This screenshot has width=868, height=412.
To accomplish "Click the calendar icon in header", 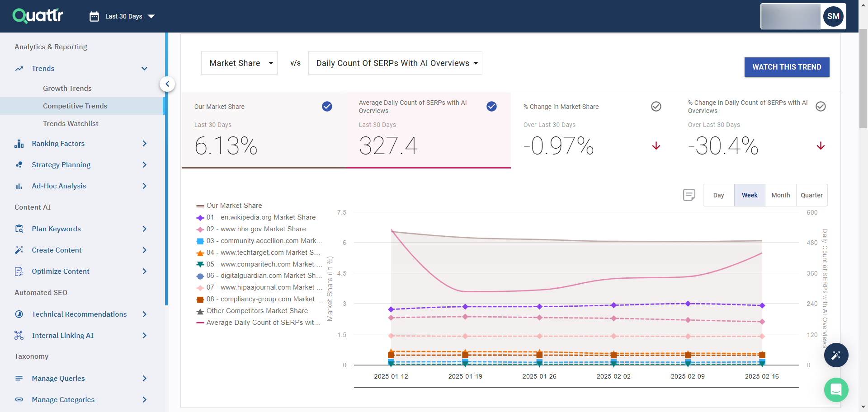I will point(94,17).
